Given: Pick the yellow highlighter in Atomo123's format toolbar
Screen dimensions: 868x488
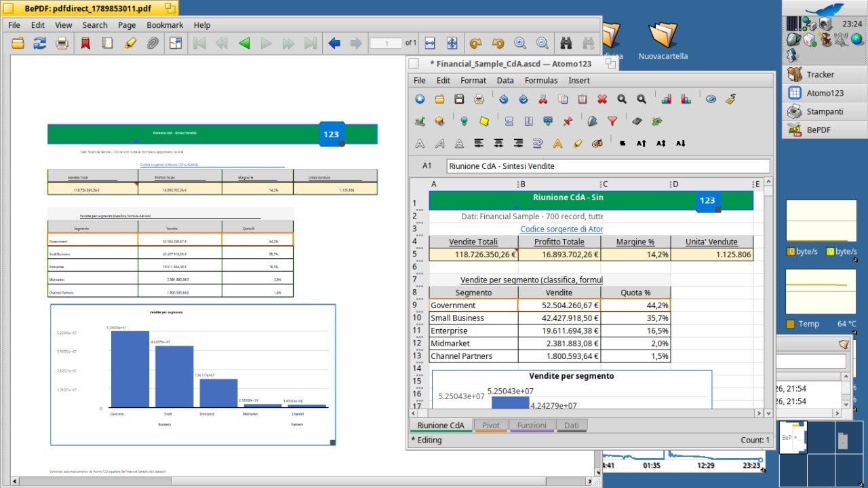Looking at the screenshot, I should 577,143.
